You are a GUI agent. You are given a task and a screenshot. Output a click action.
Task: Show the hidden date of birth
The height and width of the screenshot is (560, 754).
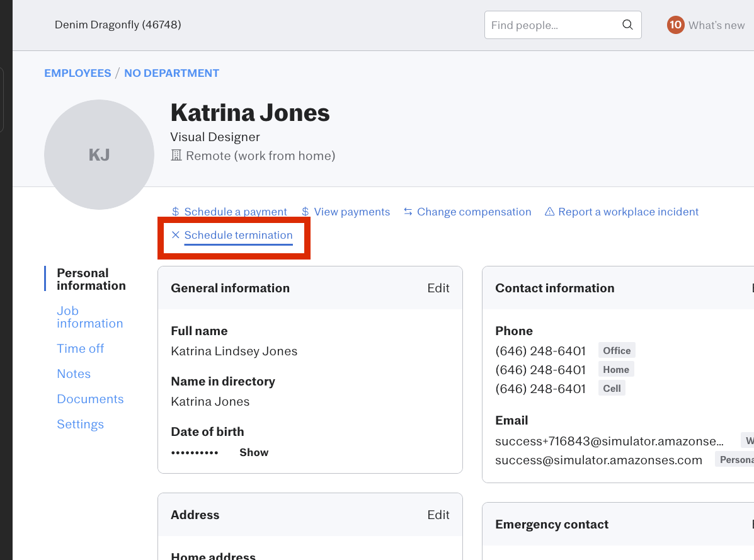254,452
